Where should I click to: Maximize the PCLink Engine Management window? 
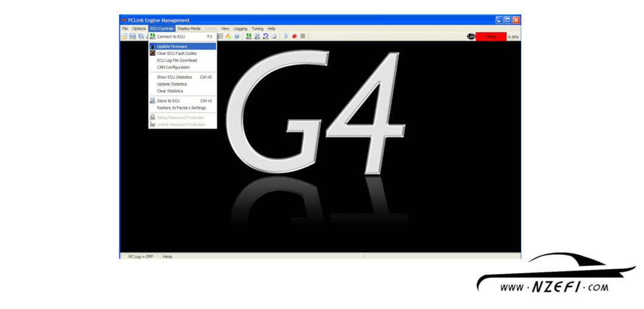[x=508, y=19]
